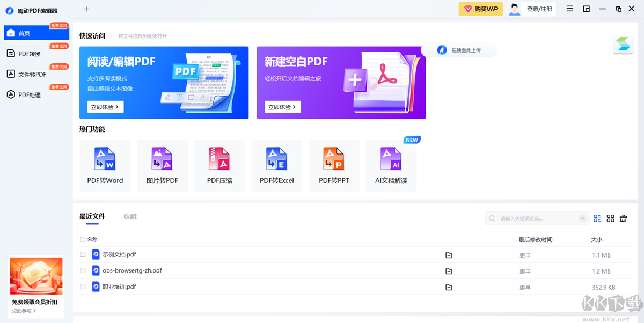
Task: Click 立即体验 under 新建空白PDF
Action: click(282, 107)
